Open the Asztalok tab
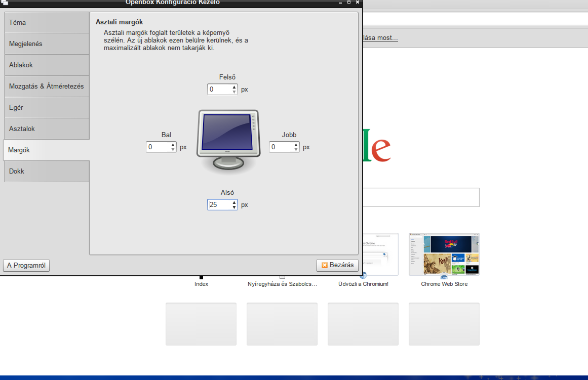 tap(47, 129)
